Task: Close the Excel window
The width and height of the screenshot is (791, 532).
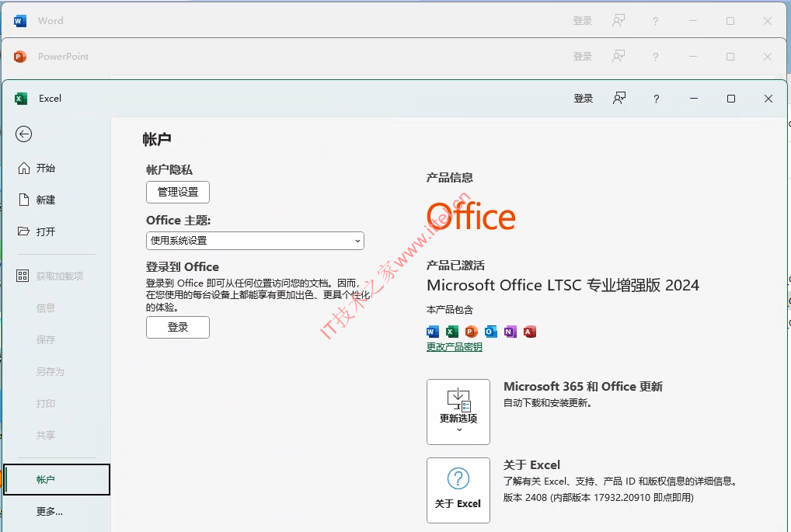Action: pos(768,99)
